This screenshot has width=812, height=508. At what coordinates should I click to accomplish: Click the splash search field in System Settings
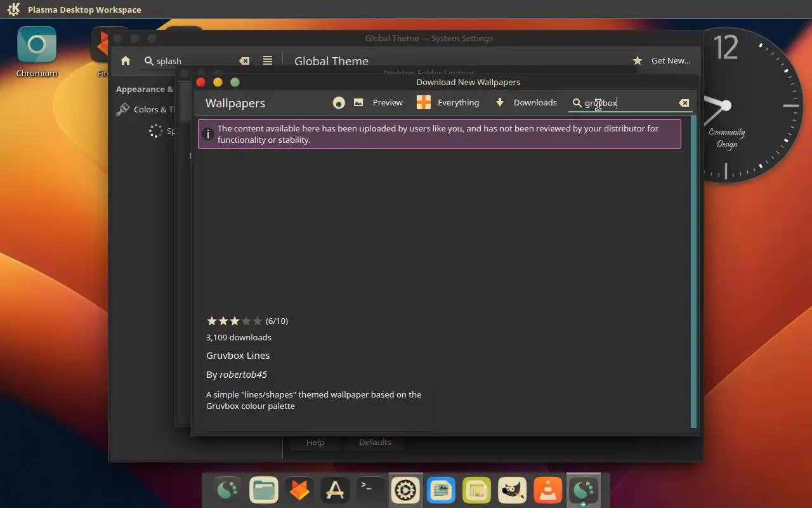click(x=197, y=61)
